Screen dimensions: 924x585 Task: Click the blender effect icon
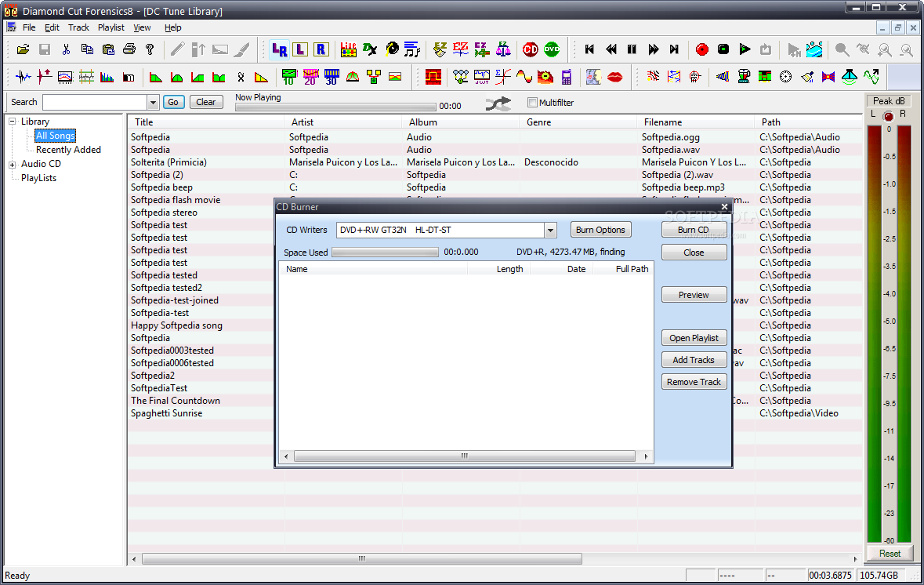(743, 77)
